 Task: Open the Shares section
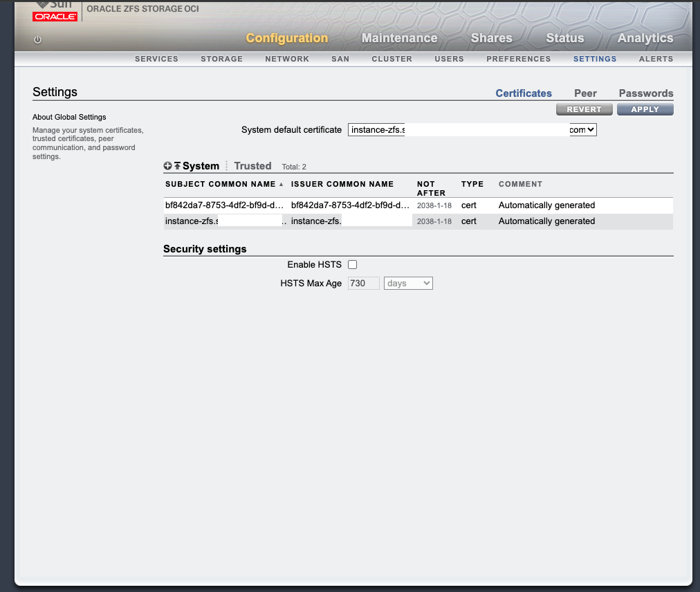(x=491, y=39)
